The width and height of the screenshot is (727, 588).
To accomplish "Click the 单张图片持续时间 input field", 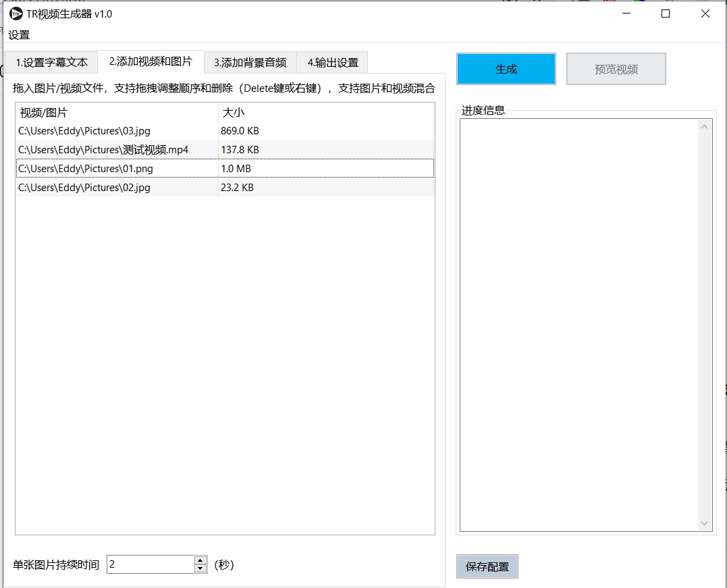I will (x=150, y=564).
